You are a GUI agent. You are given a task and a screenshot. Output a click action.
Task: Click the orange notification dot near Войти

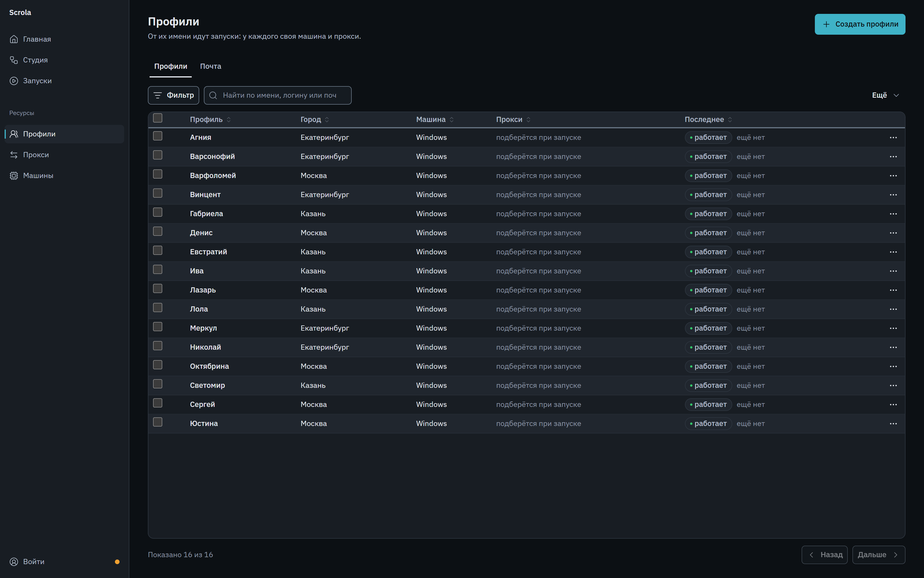117,562
